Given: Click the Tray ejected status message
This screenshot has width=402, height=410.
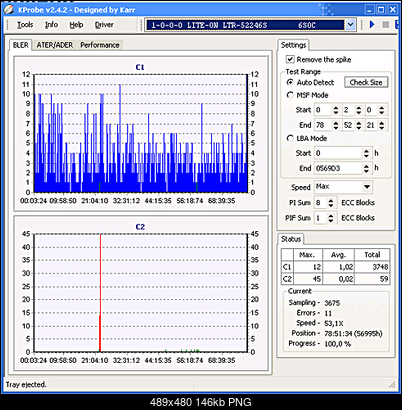Looking at the screenshot, I should click(26, 384).
